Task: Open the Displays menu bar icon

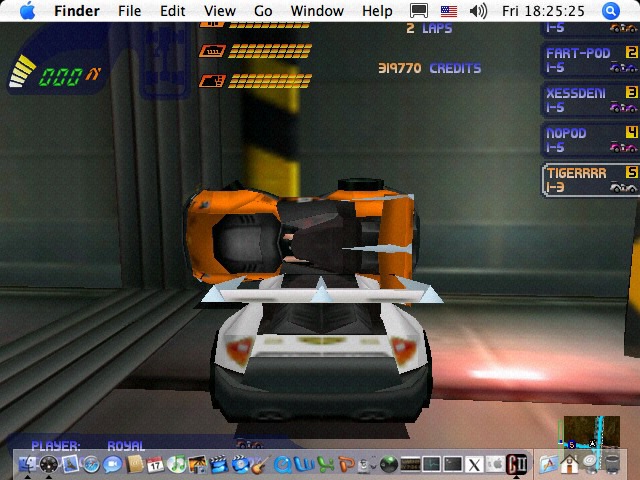Action: tap(419, 11)
